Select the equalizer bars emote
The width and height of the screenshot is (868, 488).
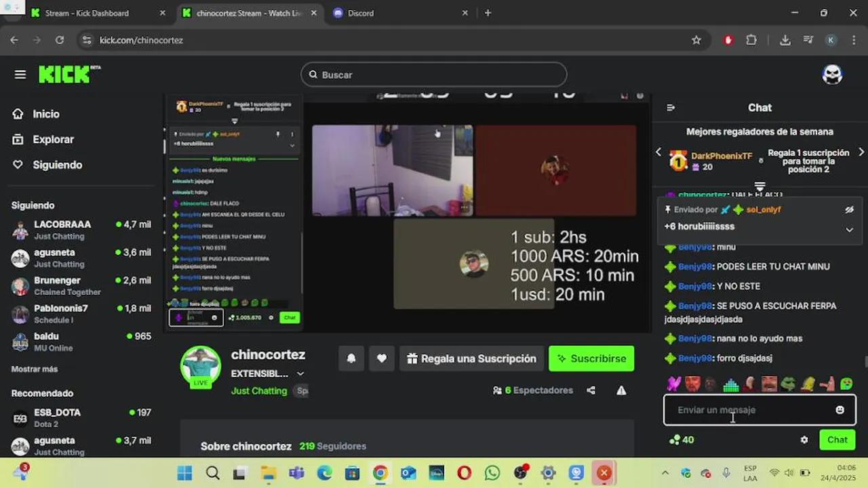pyautogui.click(x=730, y=385)
